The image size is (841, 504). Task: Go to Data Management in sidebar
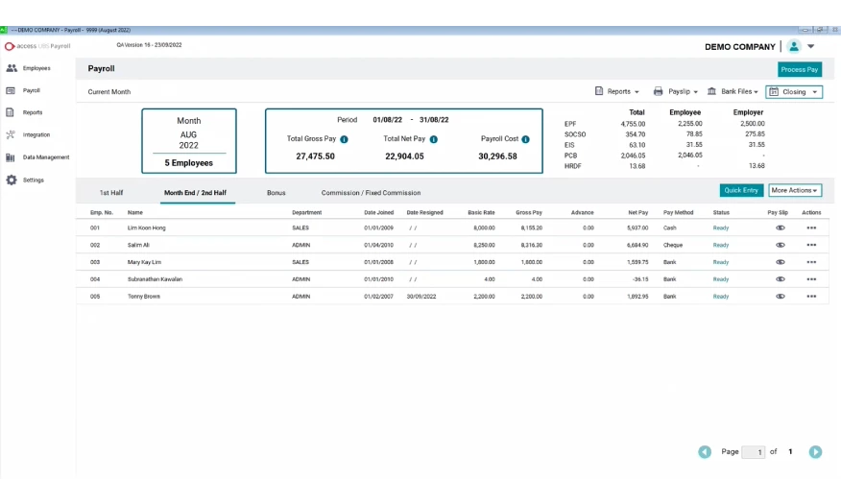click(45, 157)
